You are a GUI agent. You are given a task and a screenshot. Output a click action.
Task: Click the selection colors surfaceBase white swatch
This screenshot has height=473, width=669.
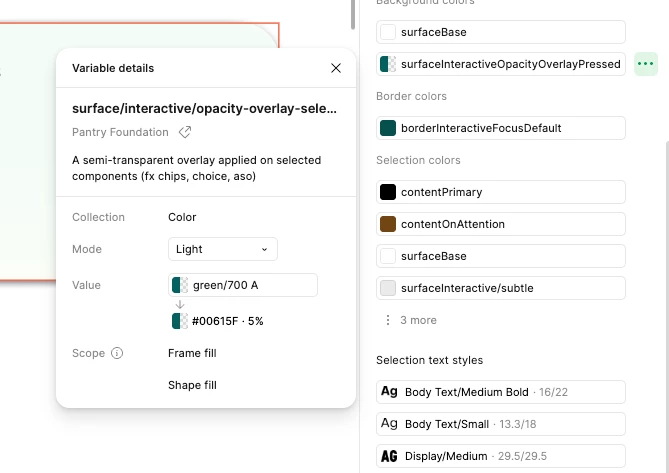[388, 256]
